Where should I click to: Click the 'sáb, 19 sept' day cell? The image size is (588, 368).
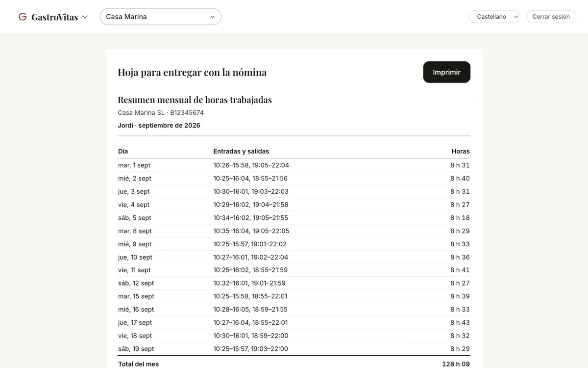136,349
